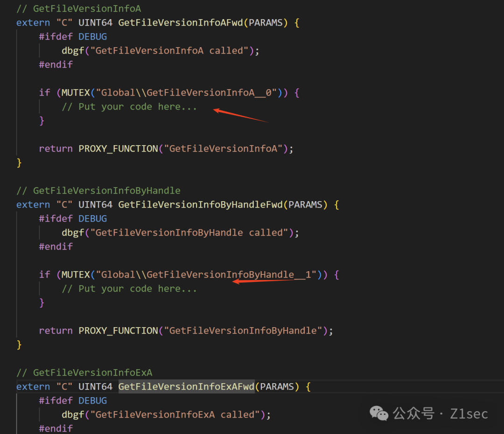Click the "GetFileVersionInfoA called" string literal
This screenshot has height=434, width=504.
(169, 51)
